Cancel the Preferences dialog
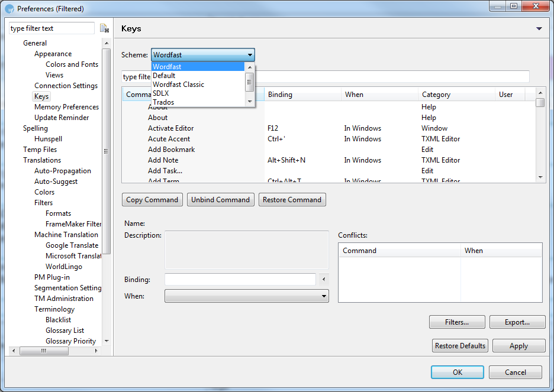The width and height of the screenshot is (554, 392). tap(516, 372)
